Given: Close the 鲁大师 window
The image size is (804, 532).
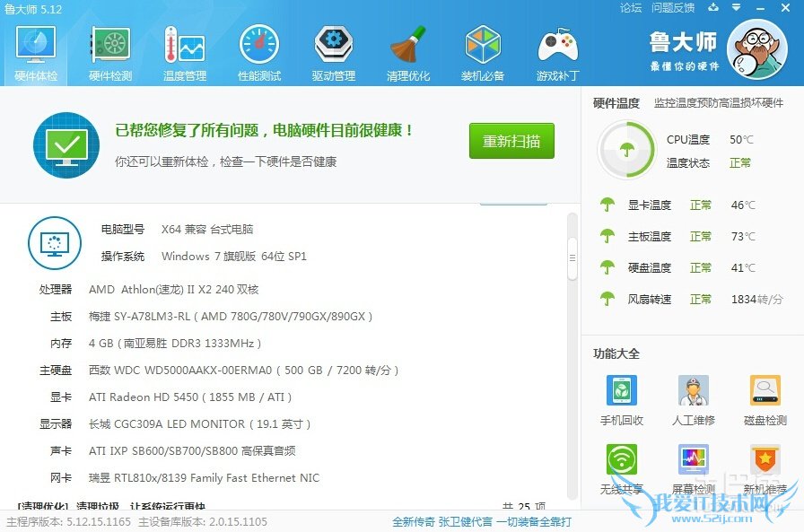Looking at the screenshot, I should tap(785, 8).
